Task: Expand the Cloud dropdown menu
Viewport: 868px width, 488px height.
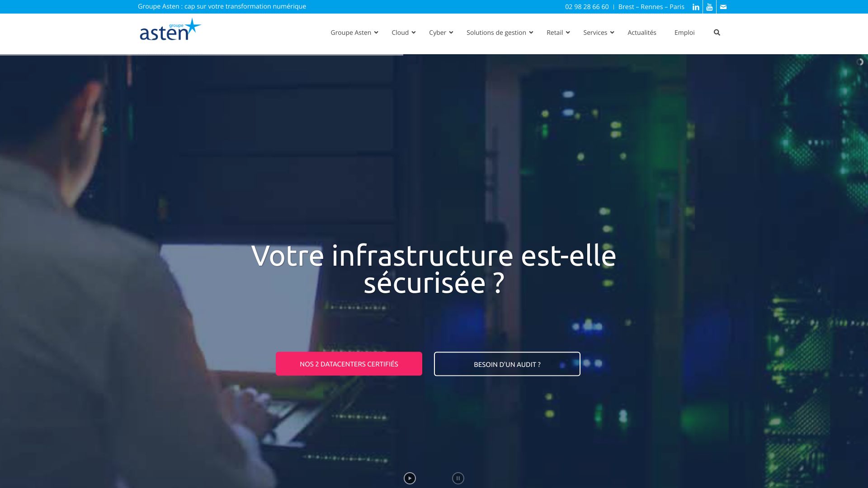Action: tap(403, 32)
